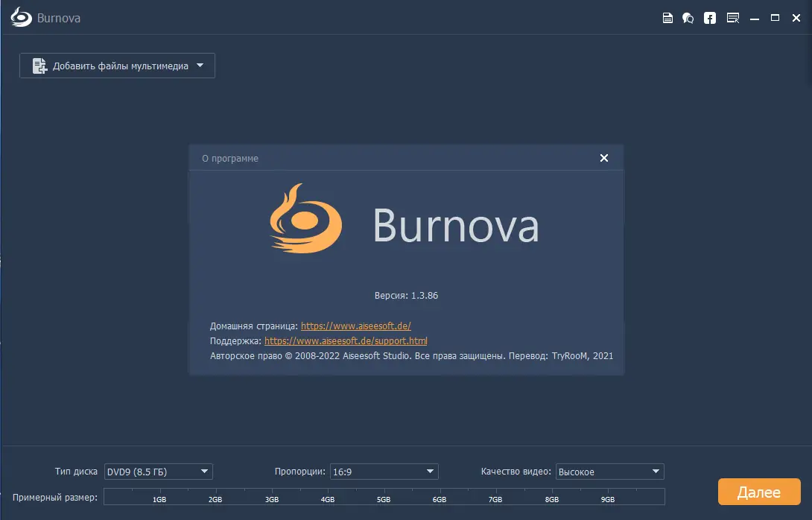Open the support.html support link
The image size is (812, 520).
tap(346, 340)
